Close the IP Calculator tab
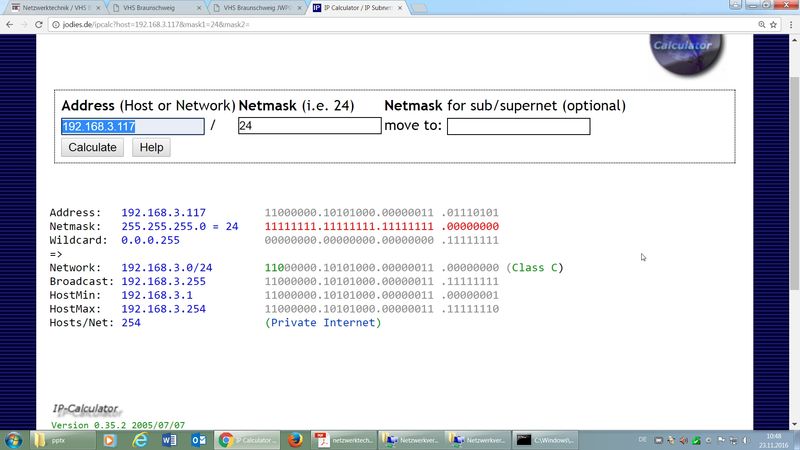This screenshot has width=800, height=450. tap(400, 8)
